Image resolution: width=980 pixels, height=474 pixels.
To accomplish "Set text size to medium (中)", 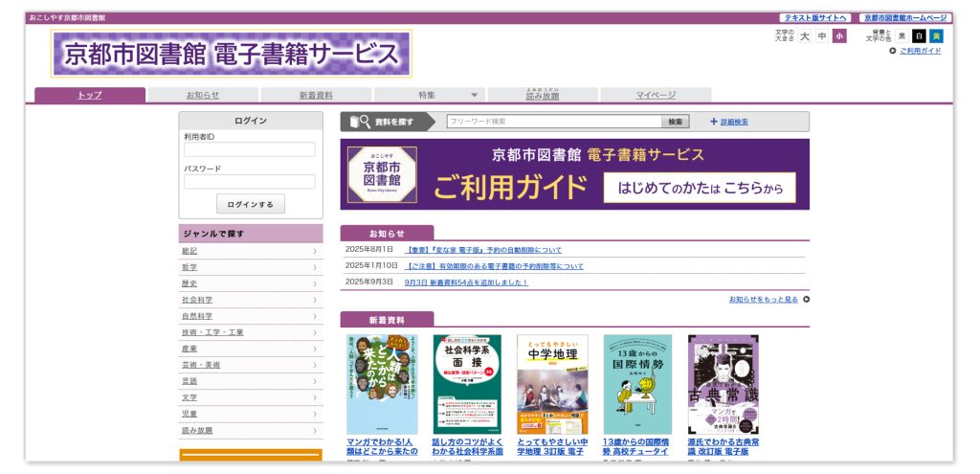I will click(x=821, y=36).
